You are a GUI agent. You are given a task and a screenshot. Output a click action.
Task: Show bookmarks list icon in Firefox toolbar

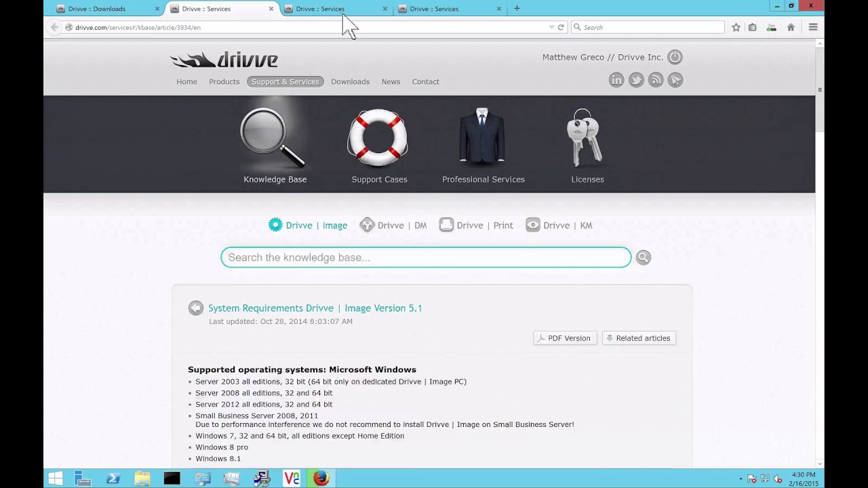click(x=753, y=27)
